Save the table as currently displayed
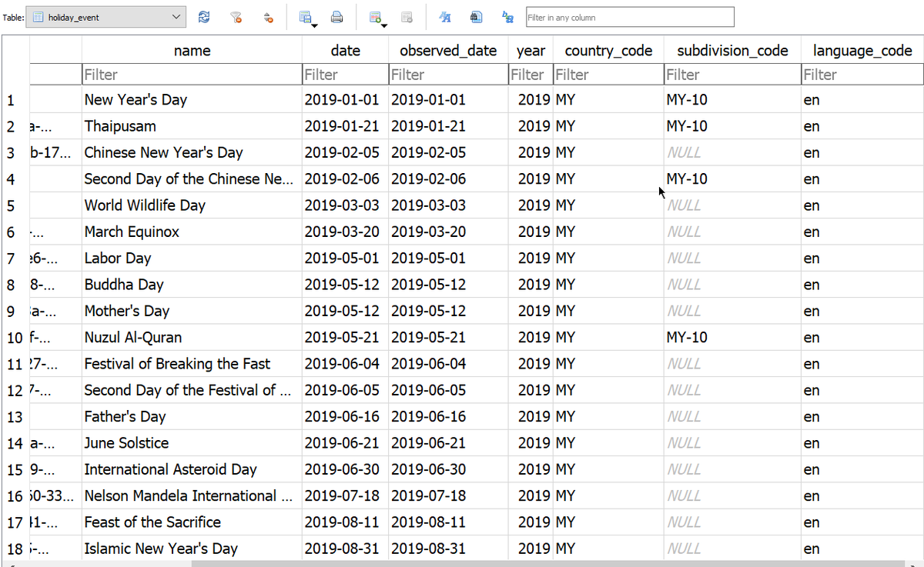Screen dimensions: 924x567 306,17
